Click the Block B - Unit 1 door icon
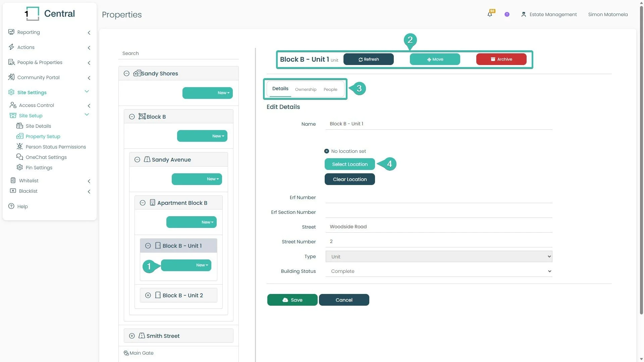This screenshot has height=362, width=644. 158,245
